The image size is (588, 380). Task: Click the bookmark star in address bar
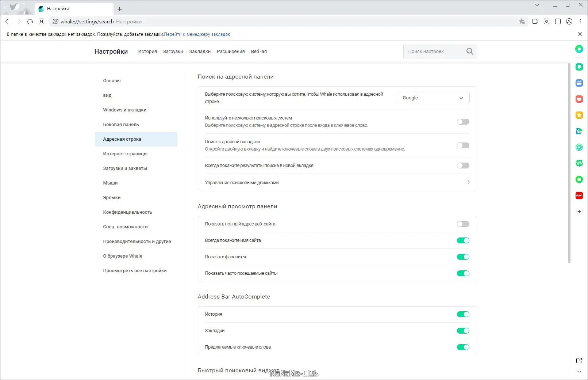[522, 22]
